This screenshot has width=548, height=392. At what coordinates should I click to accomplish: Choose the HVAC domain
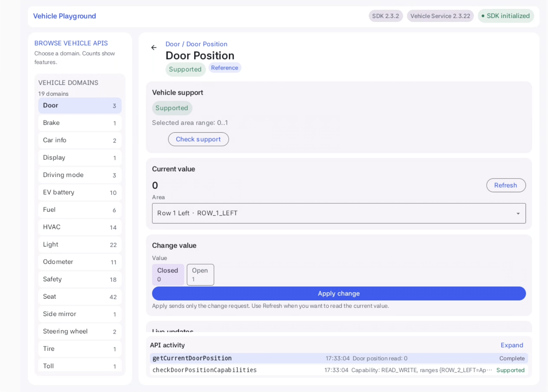point(80,227)
